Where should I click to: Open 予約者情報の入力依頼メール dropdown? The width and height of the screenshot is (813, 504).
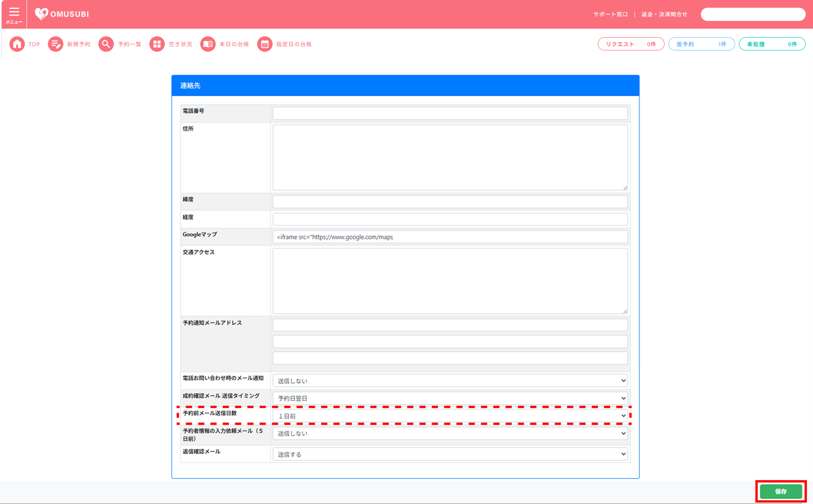pyautogui.click(x=450, y=433)
